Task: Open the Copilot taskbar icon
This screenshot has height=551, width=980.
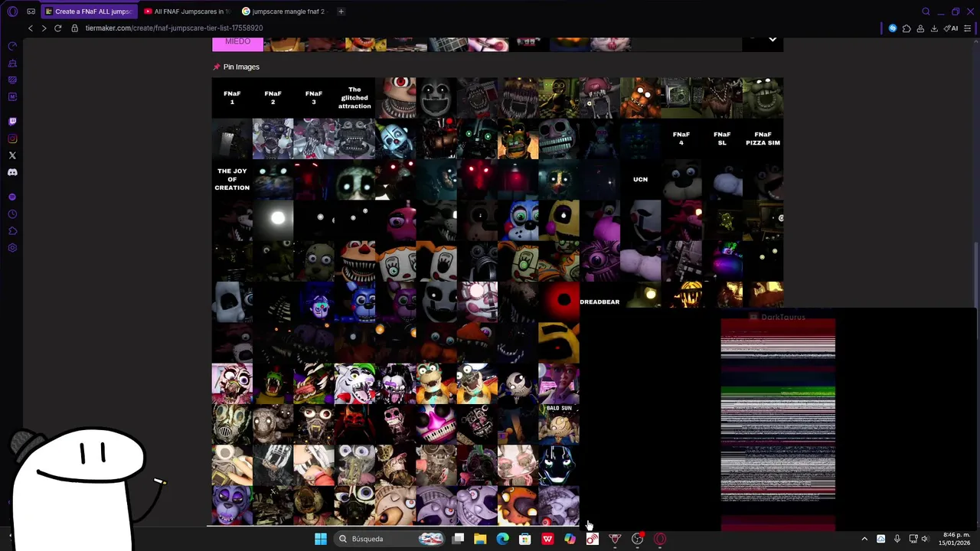Action: tap(570, 539)
